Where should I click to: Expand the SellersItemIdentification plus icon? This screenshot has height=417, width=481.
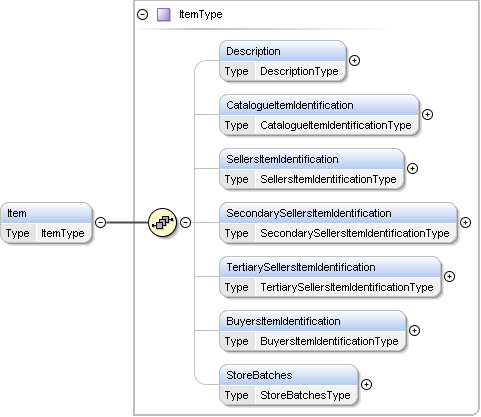point(412,168)
